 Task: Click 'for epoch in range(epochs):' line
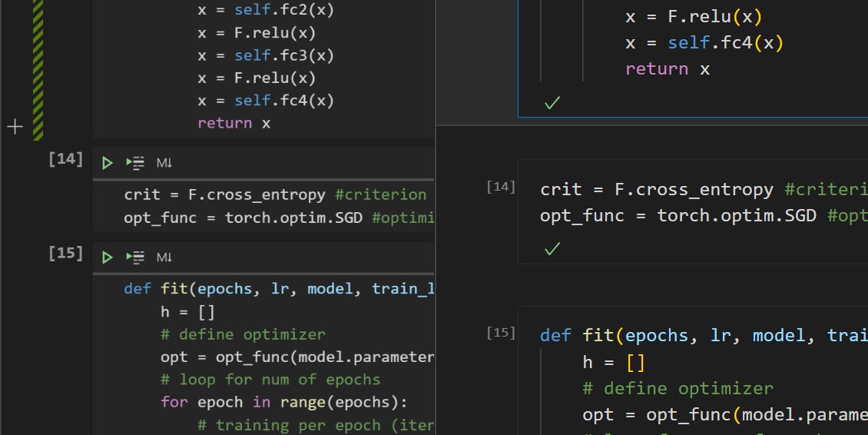(x=284, y=402)
